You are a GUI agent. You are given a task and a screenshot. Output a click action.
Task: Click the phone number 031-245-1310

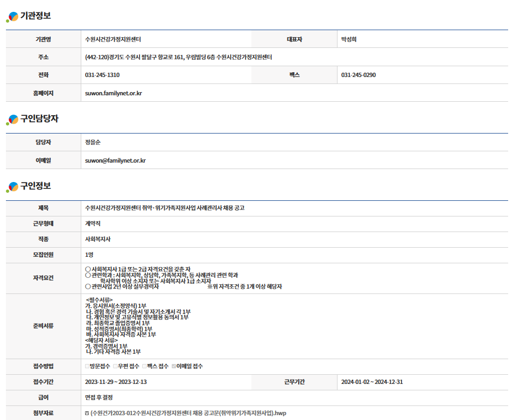[x=102, y=75]
